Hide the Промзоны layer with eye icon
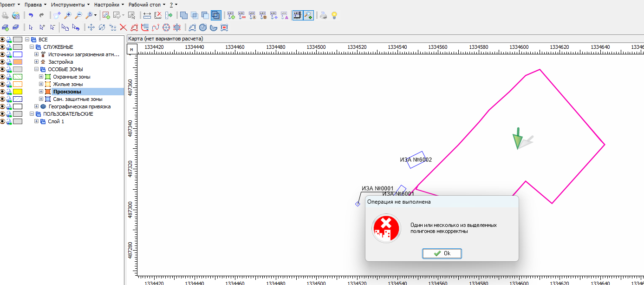644x285 pixels. [x=3, y=92]
